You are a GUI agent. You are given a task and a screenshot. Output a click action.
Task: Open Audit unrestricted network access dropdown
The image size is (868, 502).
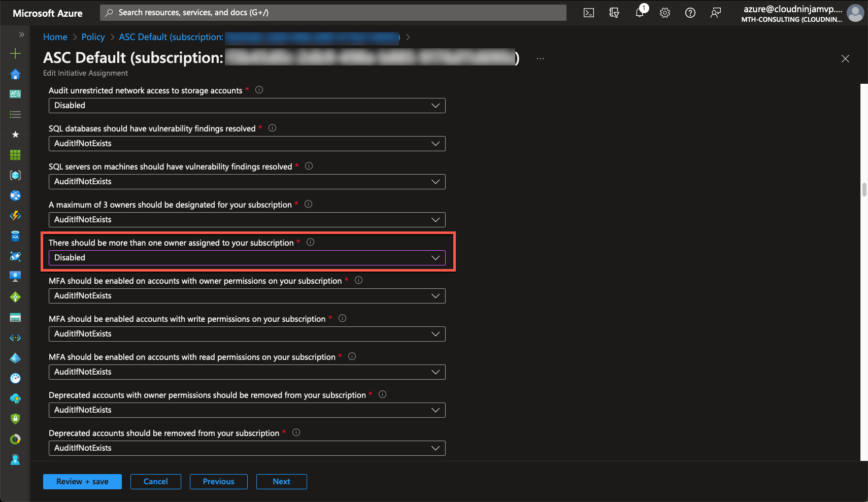point(247,106)
